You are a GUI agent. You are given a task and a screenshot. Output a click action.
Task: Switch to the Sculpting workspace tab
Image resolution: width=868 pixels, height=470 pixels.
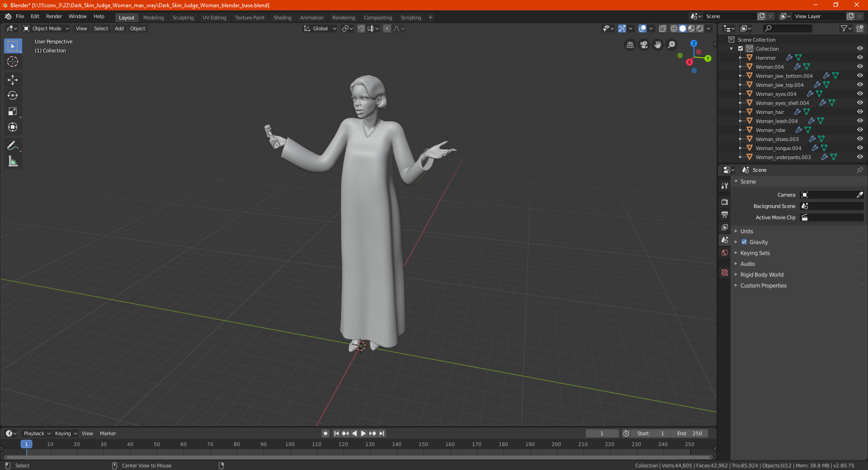pos(183,18)
